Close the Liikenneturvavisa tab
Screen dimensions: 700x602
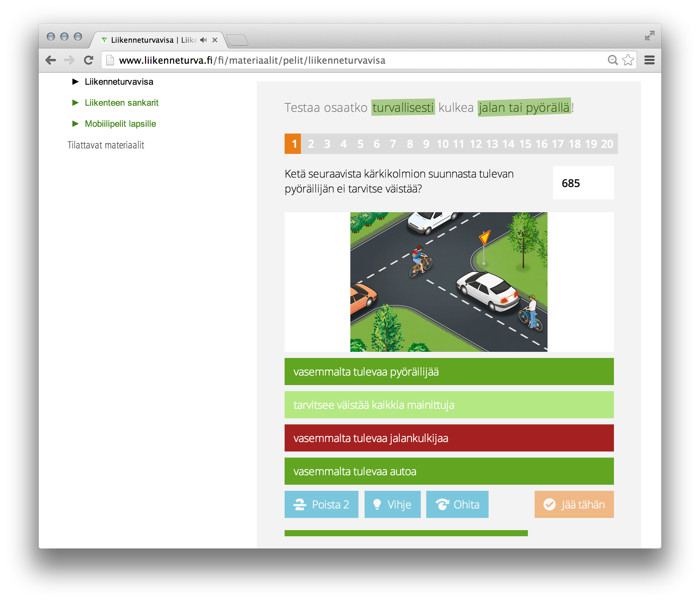215,40
